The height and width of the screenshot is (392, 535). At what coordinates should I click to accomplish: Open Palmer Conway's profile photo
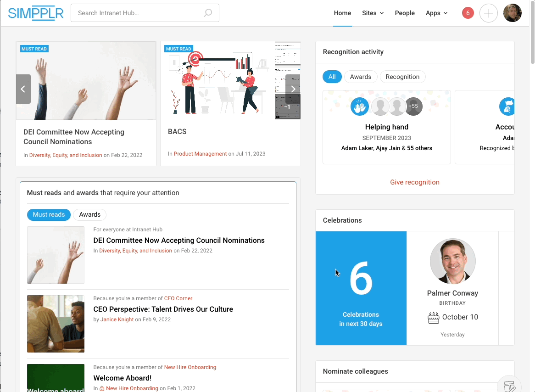(x=452, y=261)
